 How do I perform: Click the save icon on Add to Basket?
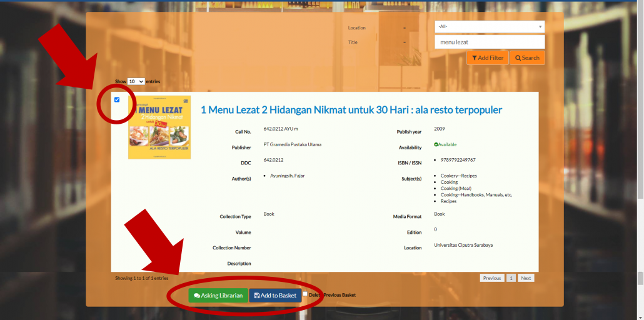point(257,296)
